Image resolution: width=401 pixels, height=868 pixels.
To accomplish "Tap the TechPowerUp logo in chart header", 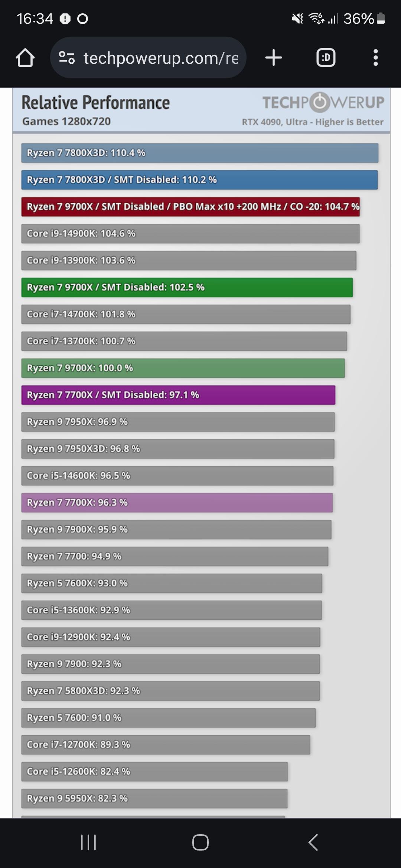I will coord(323,102).
